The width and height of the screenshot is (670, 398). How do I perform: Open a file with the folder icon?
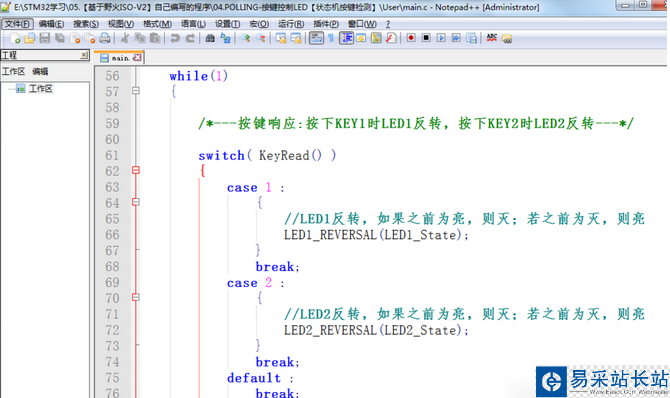[x=29, y=38]
